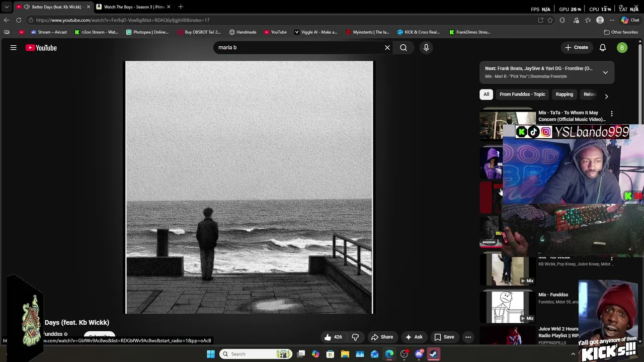Open 'Viggle AI - Make a...' bookmark

pyautogui.click(x=316, y=32)
